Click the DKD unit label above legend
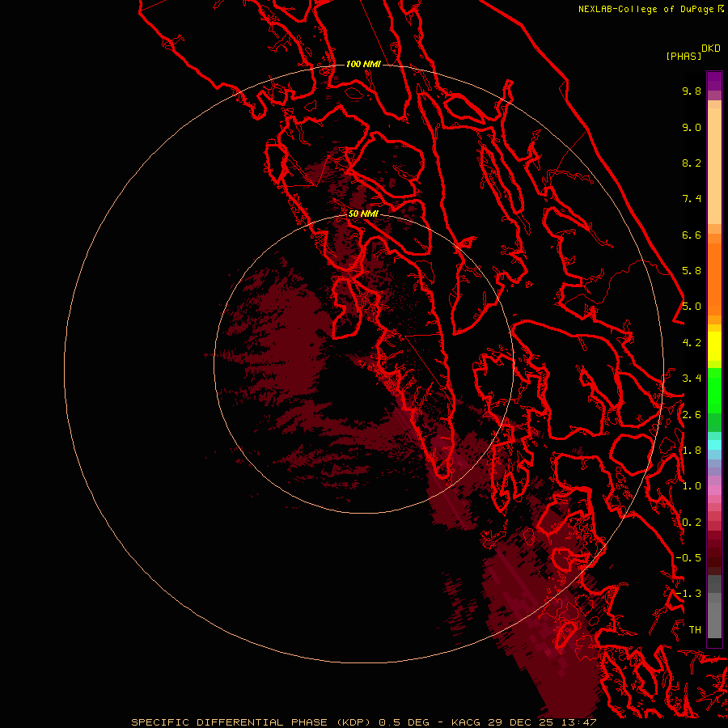728x728 pixels. tap(711, 49)
